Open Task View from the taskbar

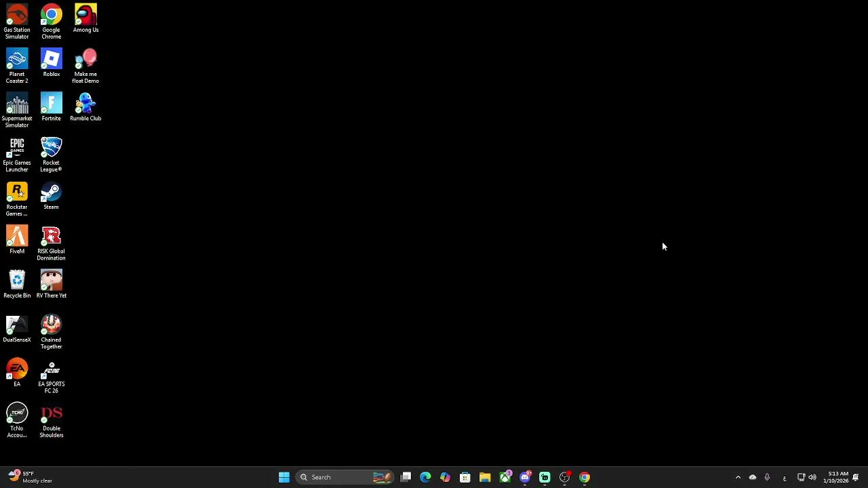pos(406,477)
